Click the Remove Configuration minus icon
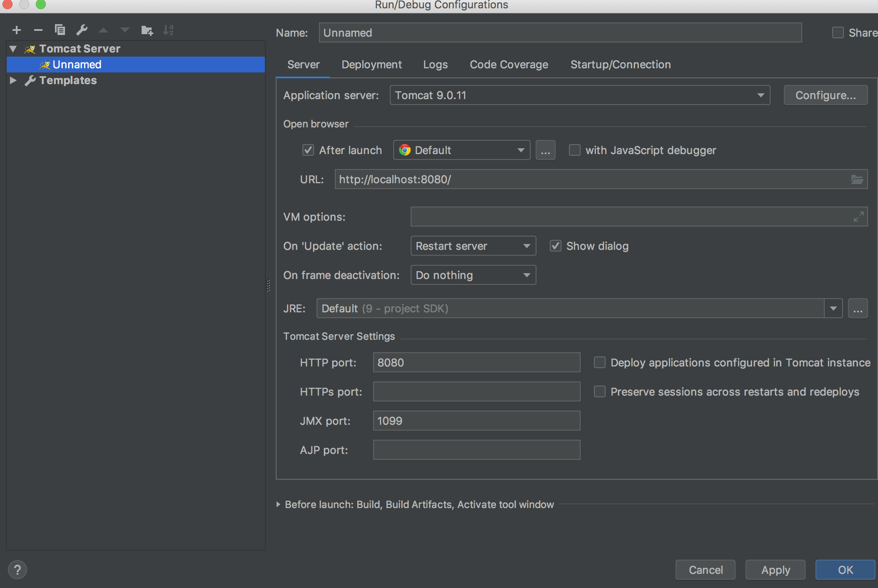 pyautogui.click(x=38, y=30)
